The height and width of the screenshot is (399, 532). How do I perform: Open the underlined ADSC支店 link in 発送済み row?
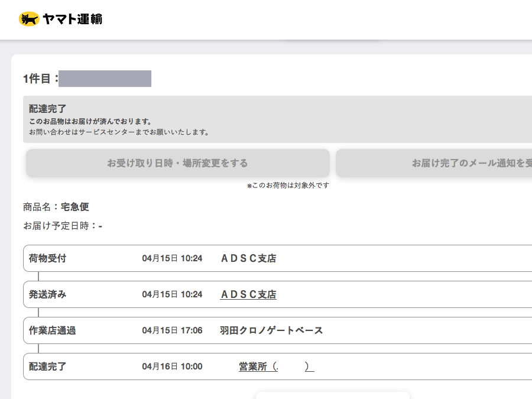(x=248, y=294)
